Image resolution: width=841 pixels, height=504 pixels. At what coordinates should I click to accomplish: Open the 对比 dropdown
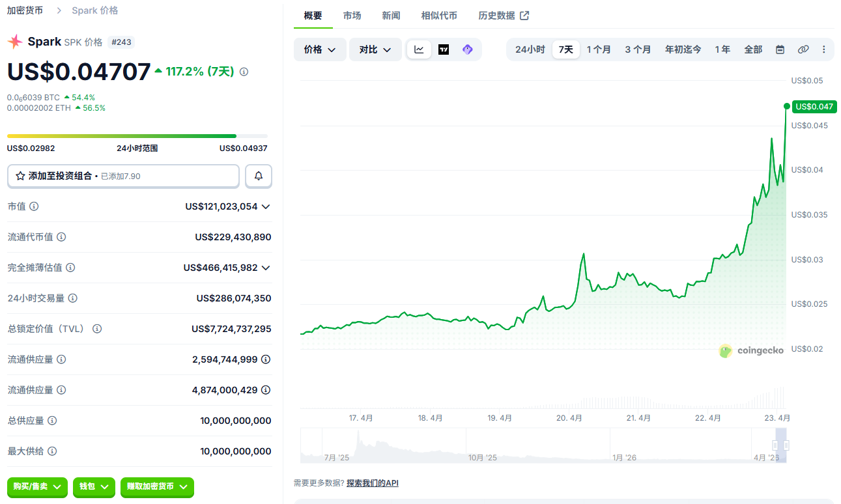tap(375, 49)
